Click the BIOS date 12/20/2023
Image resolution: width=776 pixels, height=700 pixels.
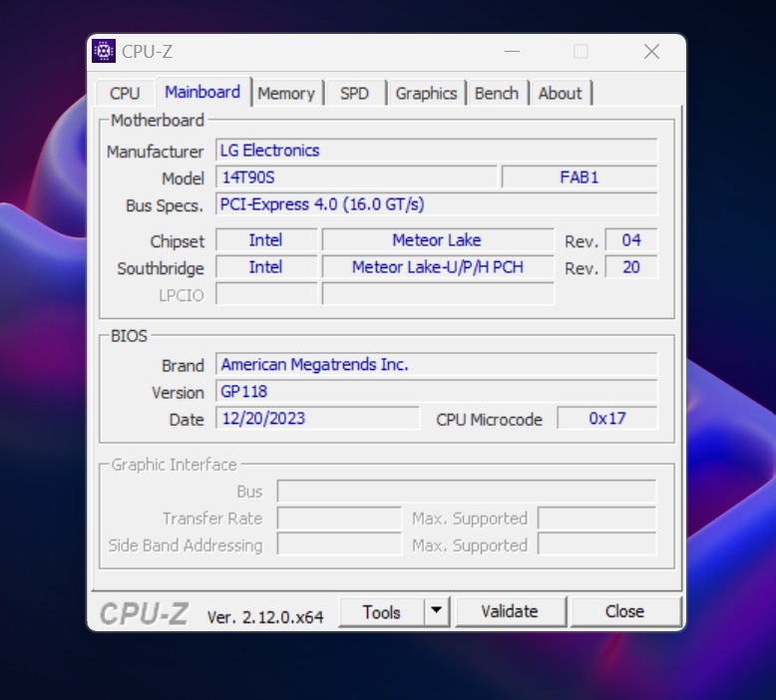[318, 419]
